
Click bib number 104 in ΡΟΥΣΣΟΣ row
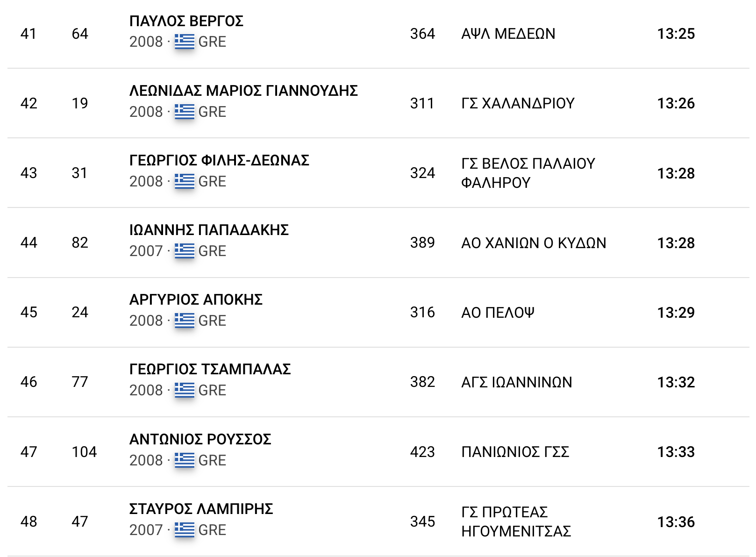(84, 452)
